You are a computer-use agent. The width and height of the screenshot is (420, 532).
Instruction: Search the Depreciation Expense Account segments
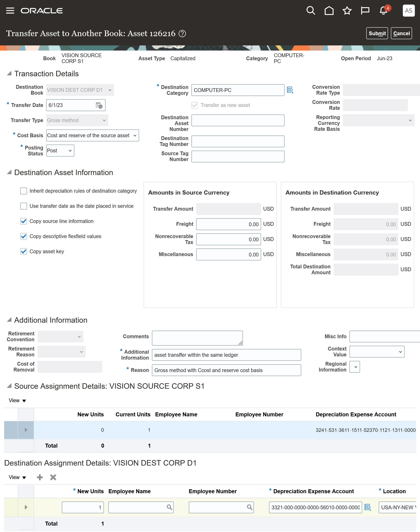pos(368,507)
